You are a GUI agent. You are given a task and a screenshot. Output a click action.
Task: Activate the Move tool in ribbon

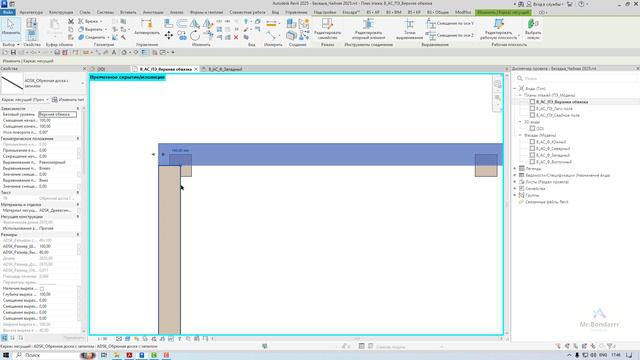click(169, 36)
